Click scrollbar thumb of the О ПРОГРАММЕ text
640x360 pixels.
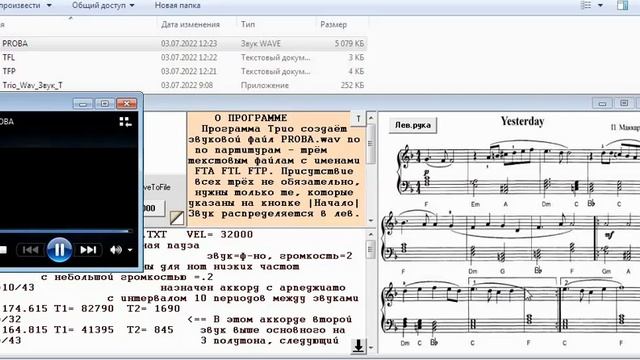pyautogui.click(x=371, y=143)
